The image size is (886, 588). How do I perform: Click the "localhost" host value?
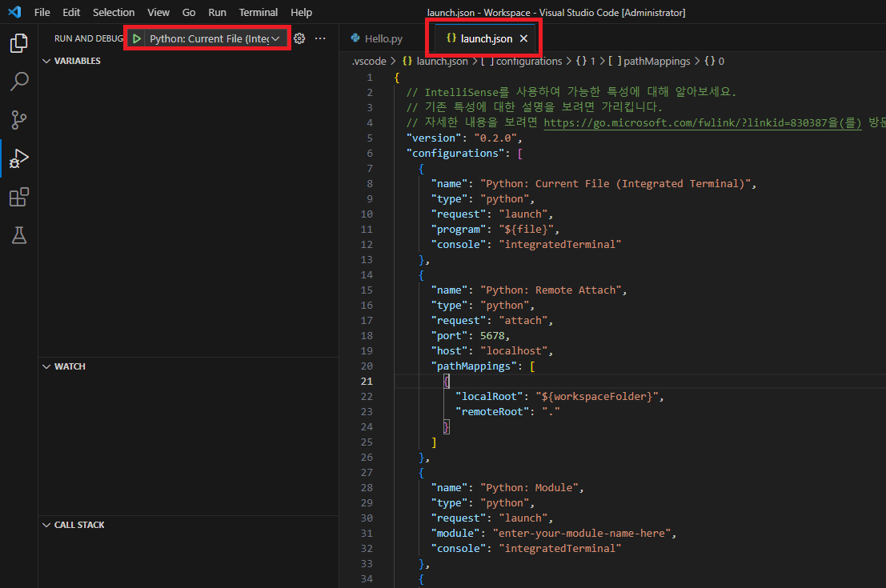coord(514,350)
